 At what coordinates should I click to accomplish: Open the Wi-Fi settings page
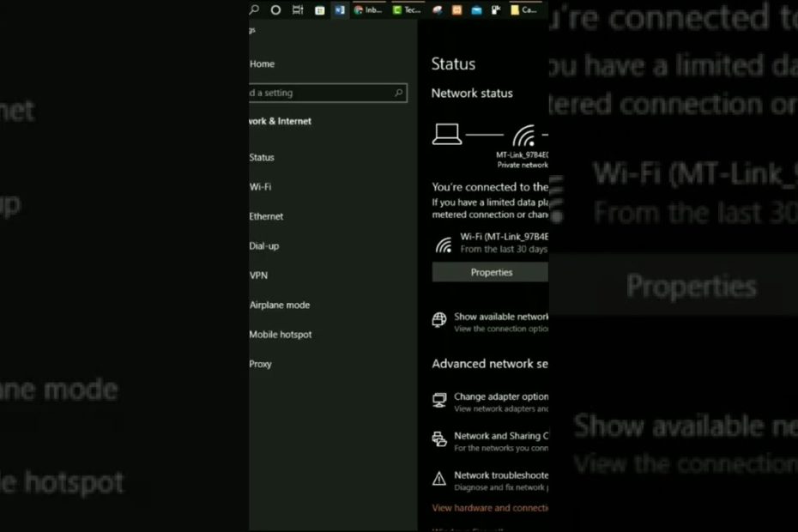pos(260,187)
